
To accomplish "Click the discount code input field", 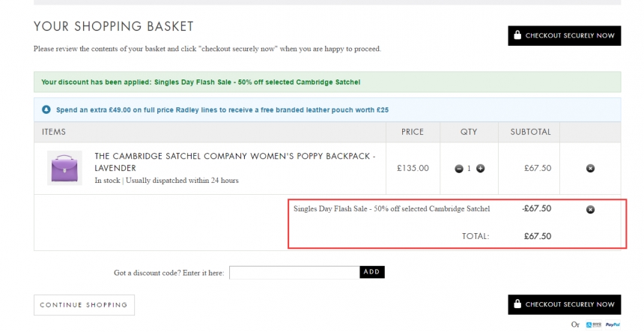I will 294,273.
